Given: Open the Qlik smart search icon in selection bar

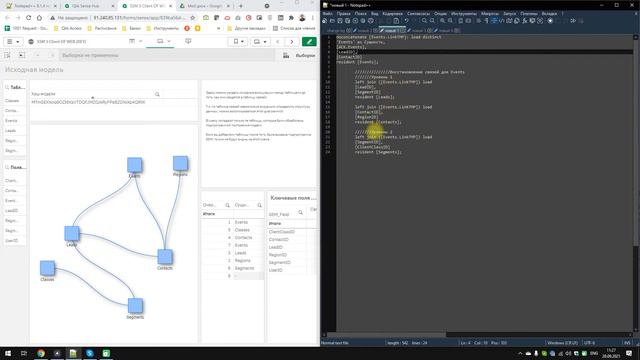Looking at the screenshot, I should coord(8,55).
